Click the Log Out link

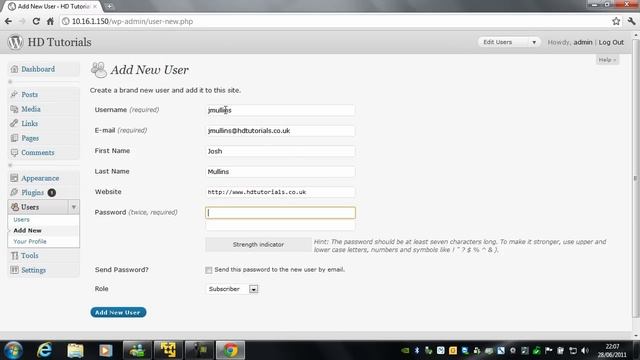(x=611, y=42)
